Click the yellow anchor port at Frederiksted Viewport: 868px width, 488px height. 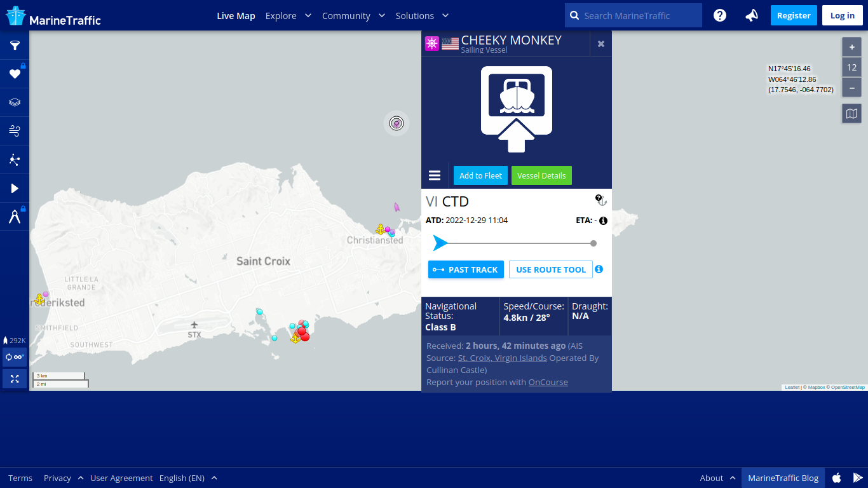click(39, 299)
